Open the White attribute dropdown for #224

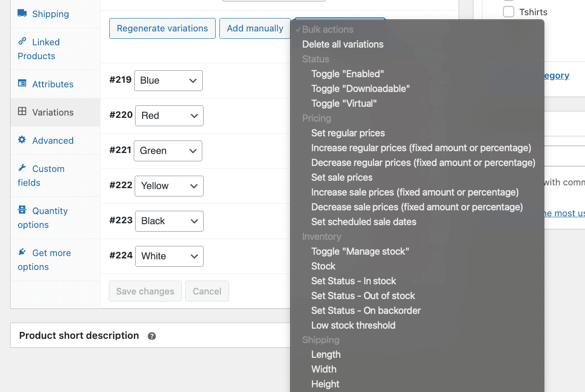[x=169, y=256]
